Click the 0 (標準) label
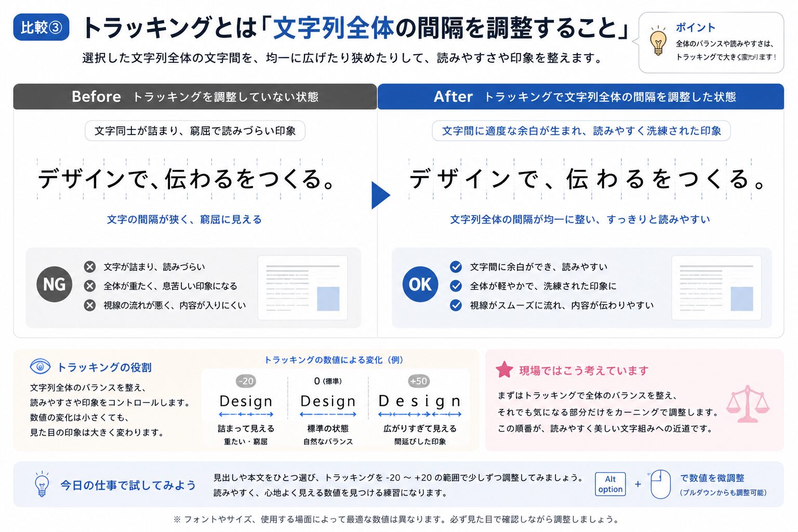The height and width of the screenshot is (532, 798). [328, 381]
